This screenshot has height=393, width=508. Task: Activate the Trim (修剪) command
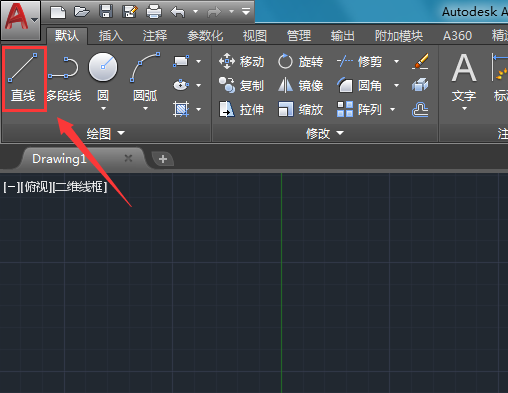pos(359,62)
